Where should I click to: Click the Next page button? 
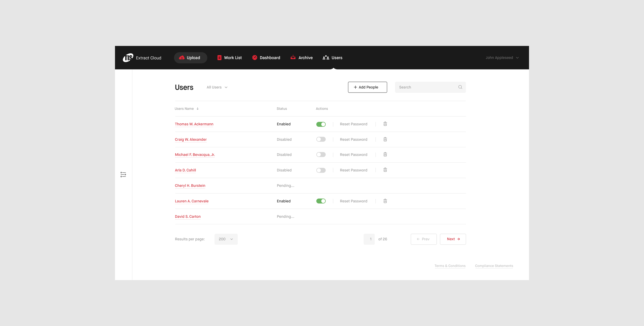[453, 239]
